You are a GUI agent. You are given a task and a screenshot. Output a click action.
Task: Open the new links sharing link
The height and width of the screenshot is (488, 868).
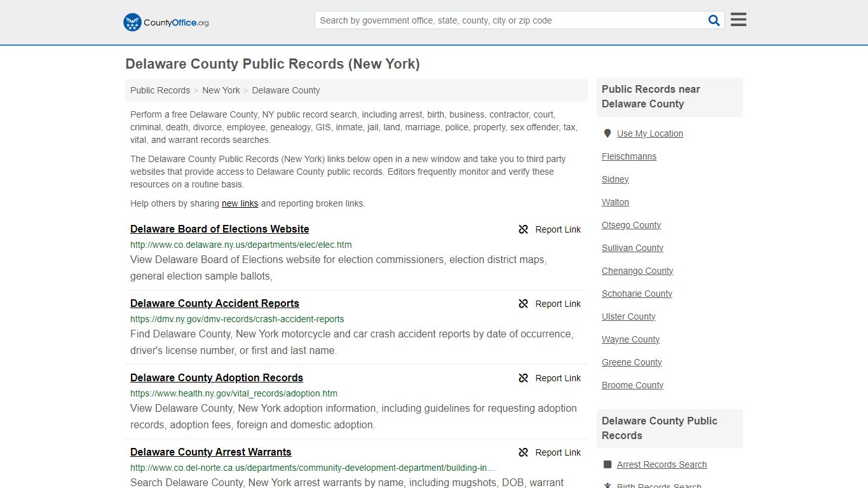pyautogui.click(x=240, y=203)
